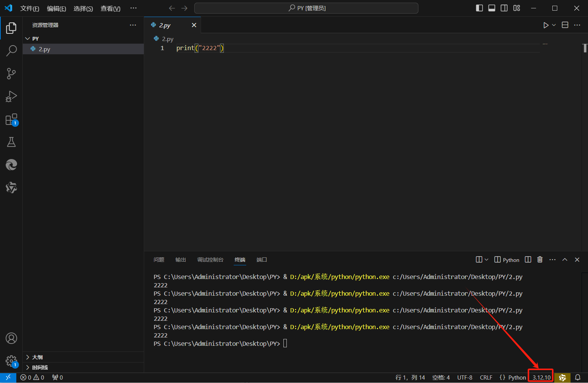Open the 查看(V) menu
Image resolution: width=588 pixels, height=383 pixels.
pos(110,8)
